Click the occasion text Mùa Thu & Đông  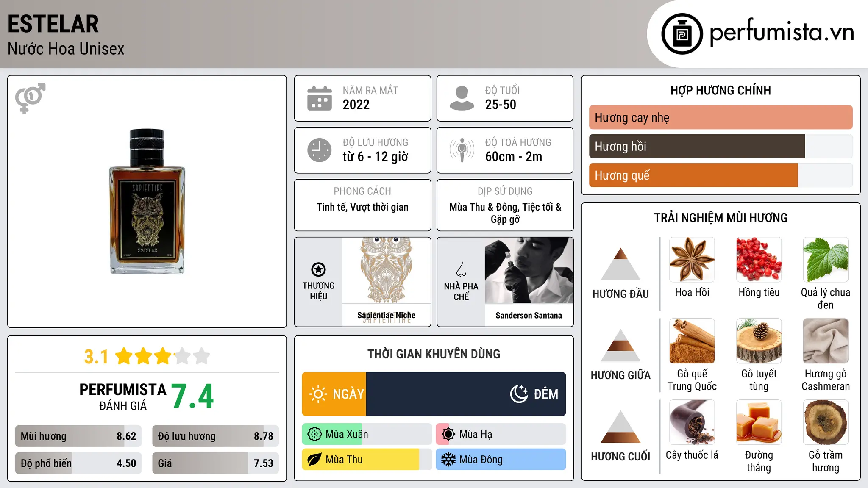click(x=484, y=207)
